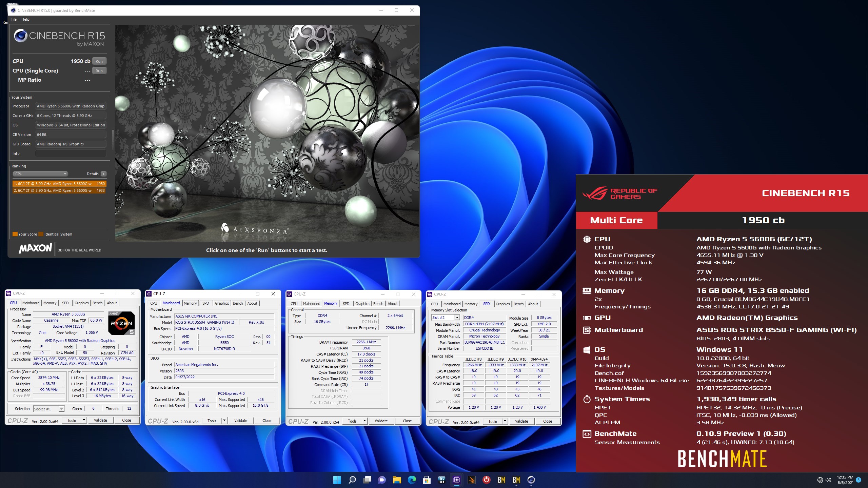The width and height of the screenshot is (868, 488).
Task: Click the ROG Republic of Gamers logo
Action: [x=620, y=194]
